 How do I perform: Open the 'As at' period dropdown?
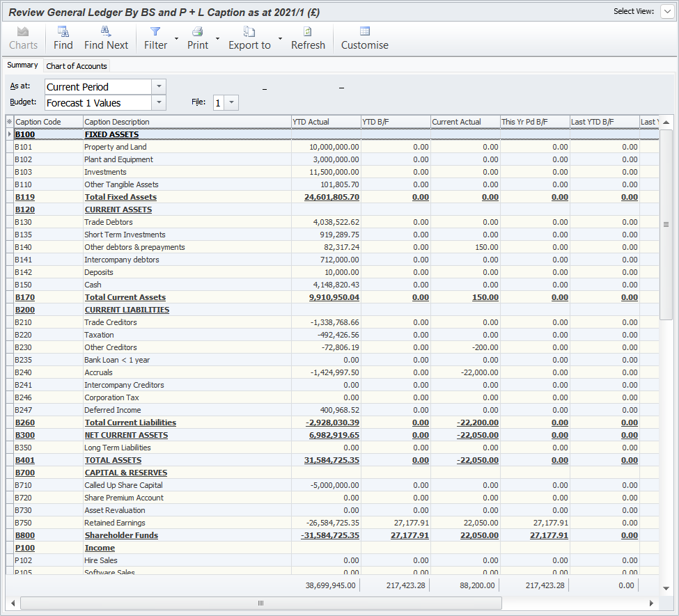click(x=159, y=86)
